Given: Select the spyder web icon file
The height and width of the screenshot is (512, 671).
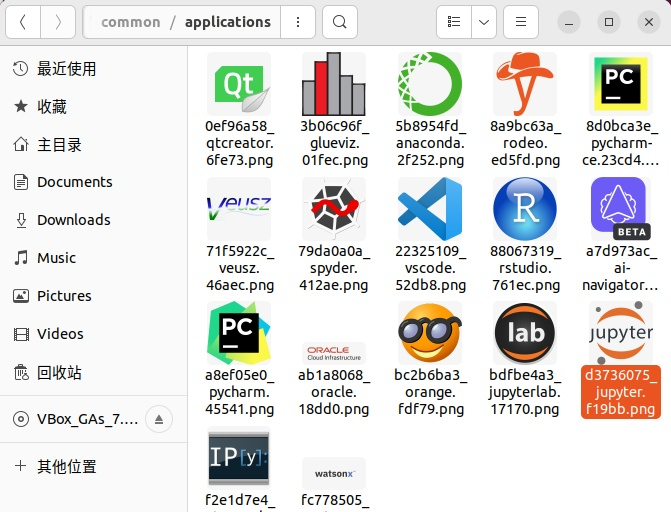Looking at the screenshot, I should pos(334,210).
